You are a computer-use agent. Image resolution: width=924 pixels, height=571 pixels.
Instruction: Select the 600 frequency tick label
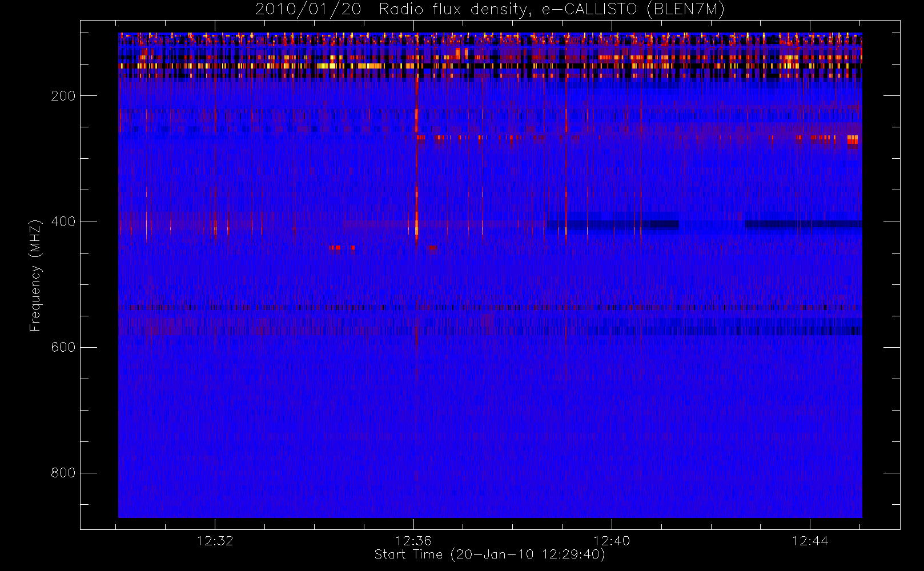(x=63, y=347)
